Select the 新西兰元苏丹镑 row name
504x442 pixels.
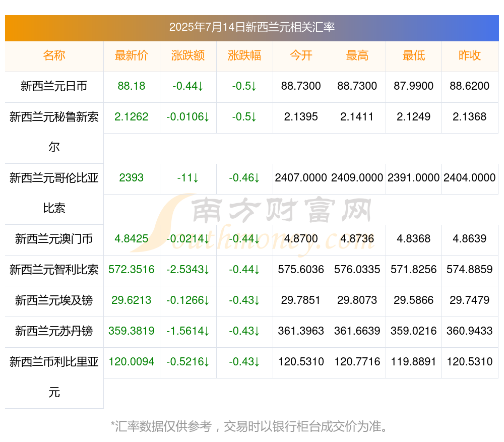coord(54,331)
